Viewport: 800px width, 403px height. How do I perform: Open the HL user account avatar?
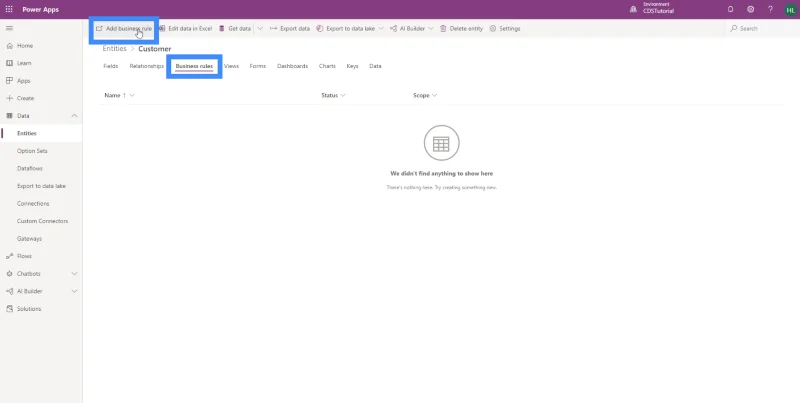pyautogui.click(x=790, y=10)
